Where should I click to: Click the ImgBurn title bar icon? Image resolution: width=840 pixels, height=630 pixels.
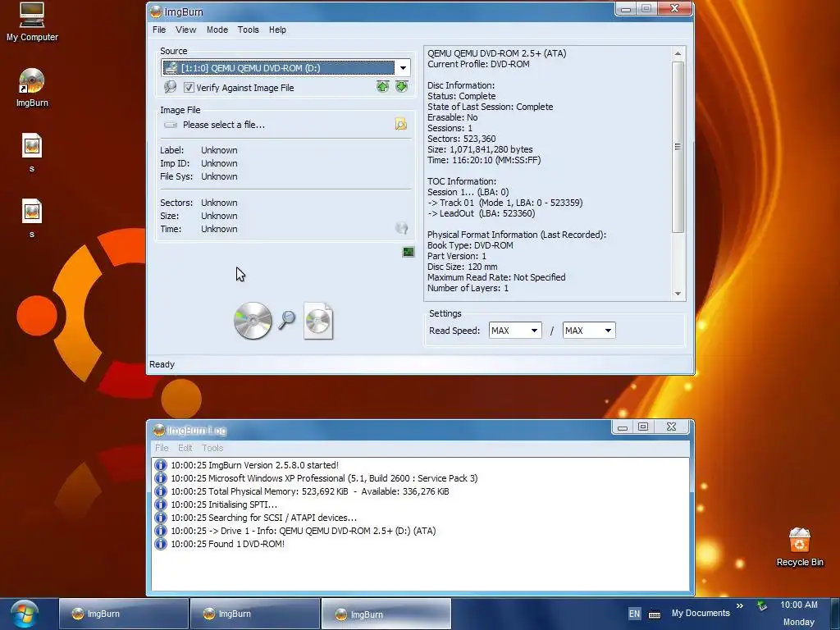pyautogui.click(x=156, y=11)
